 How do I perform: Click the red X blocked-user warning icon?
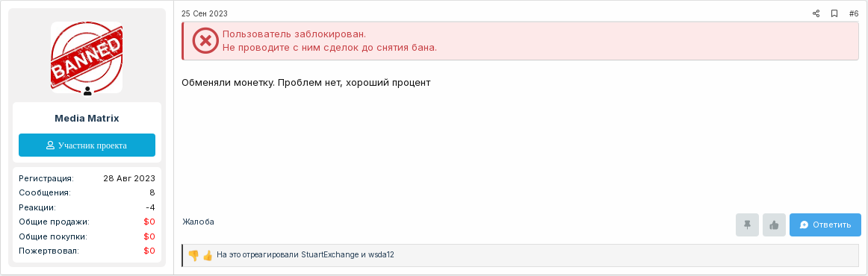coord(205,40)
